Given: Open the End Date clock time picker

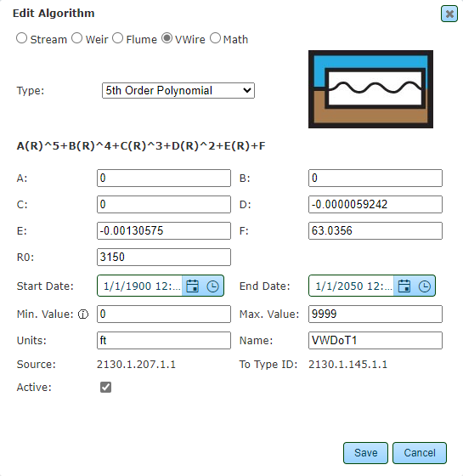Looking at the screenshot, I should [425, 286].
